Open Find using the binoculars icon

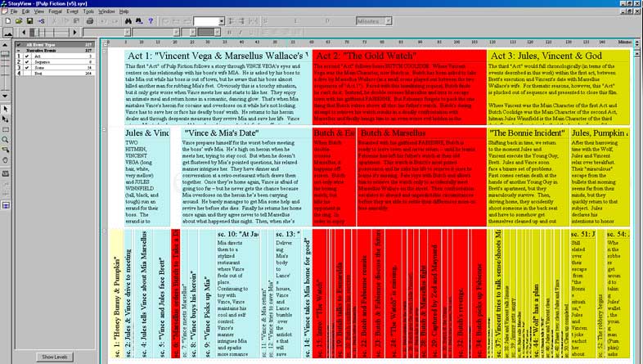click(128, 21)
